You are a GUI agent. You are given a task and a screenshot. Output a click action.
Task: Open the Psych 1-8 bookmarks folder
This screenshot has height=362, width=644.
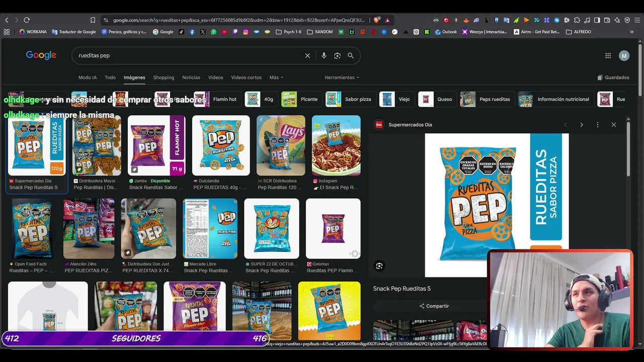pyautogui.click(x=288, y=32)
